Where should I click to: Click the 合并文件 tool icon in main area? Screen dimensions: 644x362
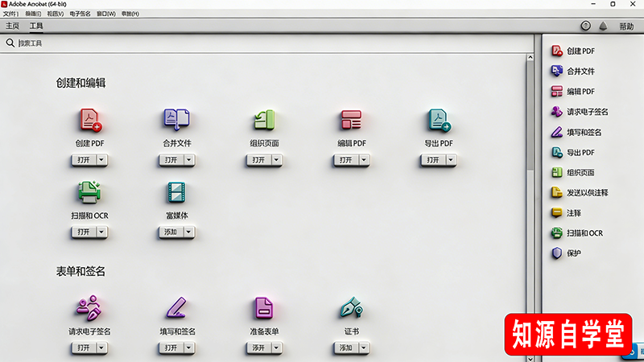[176, 119]
